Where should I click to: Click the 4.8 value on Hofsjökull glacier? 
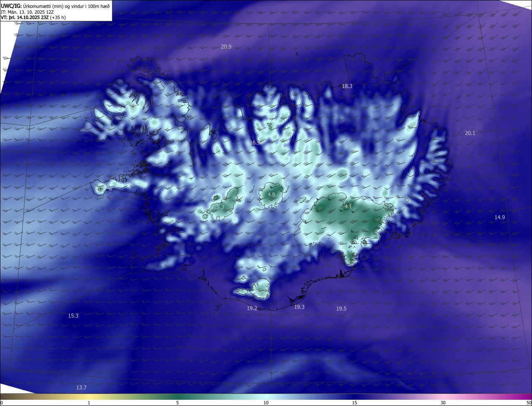coord(271,194)
